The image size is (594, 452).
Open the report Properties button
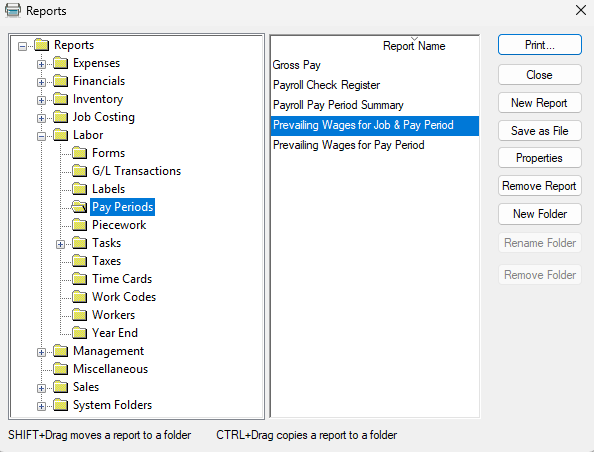pyautogui.click(x=539, y=158)
